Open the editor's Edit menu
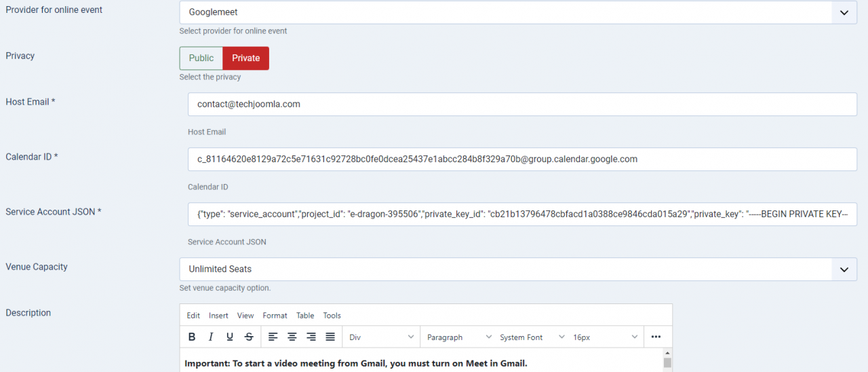 pos(193,316)
